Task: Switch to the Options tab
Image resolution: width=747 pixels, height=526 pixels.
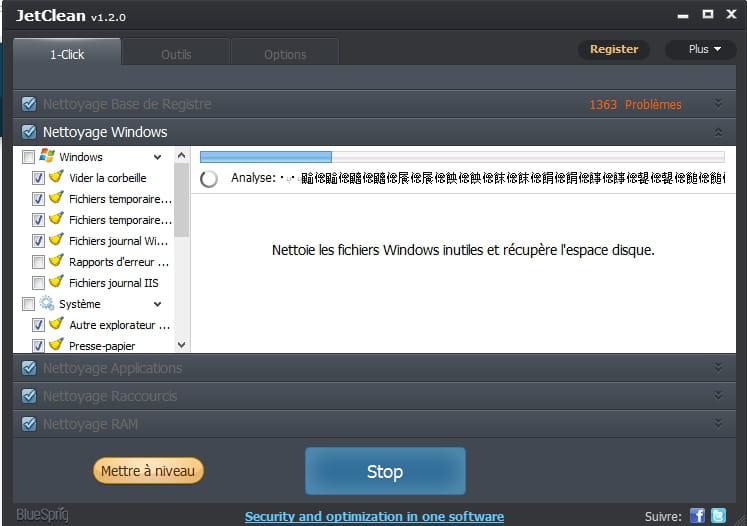Action: click(285, 53)
